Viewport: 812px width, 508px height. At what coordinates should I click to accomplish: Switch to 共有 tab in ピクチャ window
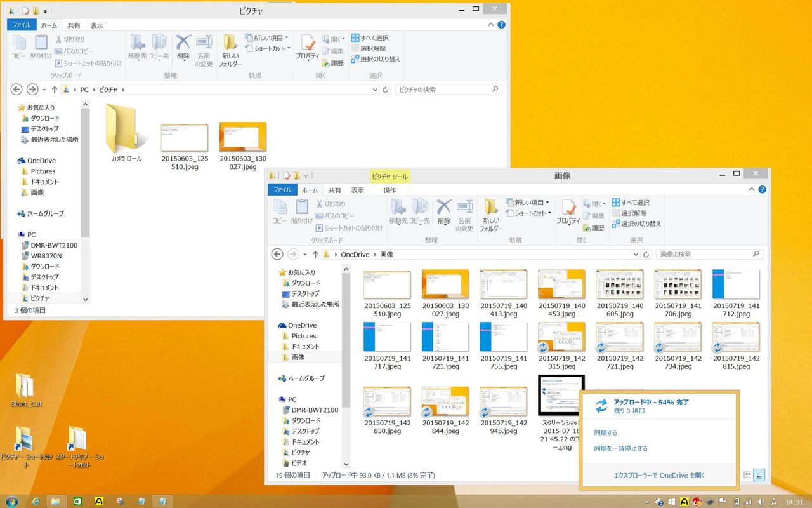(x=74, y=25)
